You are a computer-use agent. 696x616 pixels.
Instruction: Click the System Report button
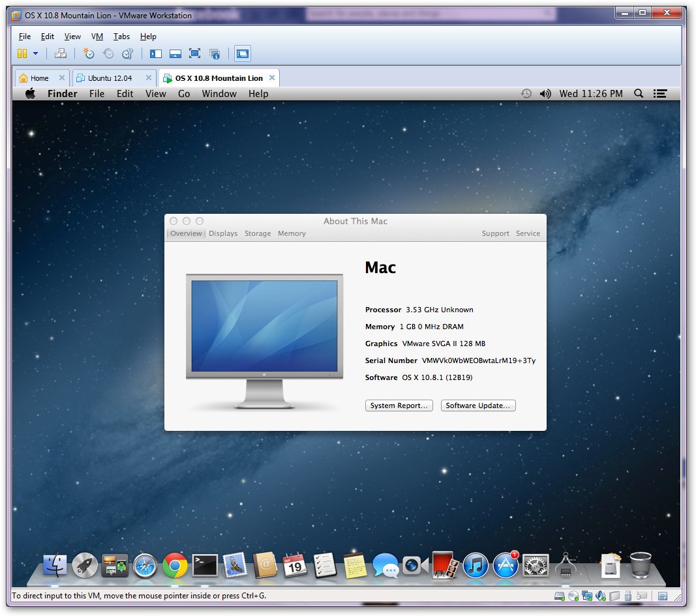point(399,405)
